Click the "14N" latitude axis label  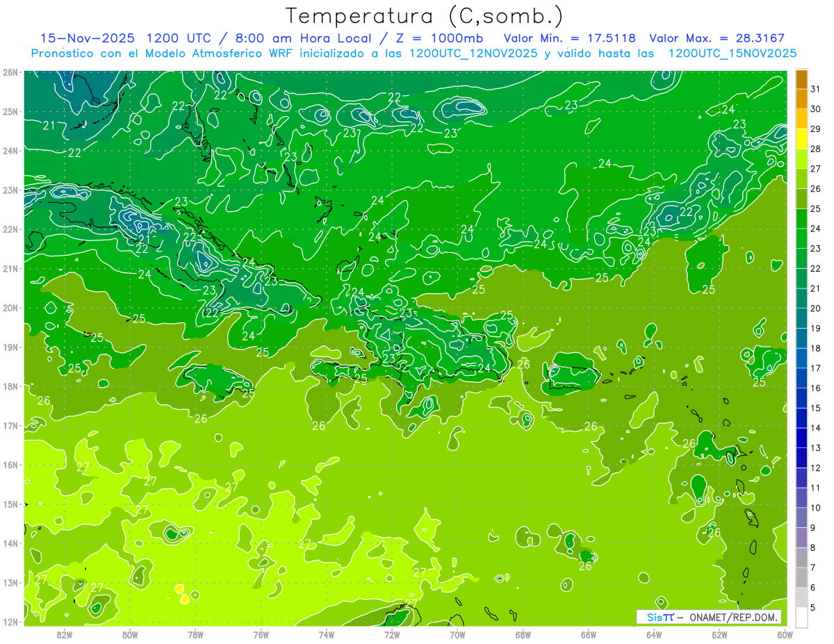(x=10, y=543)
